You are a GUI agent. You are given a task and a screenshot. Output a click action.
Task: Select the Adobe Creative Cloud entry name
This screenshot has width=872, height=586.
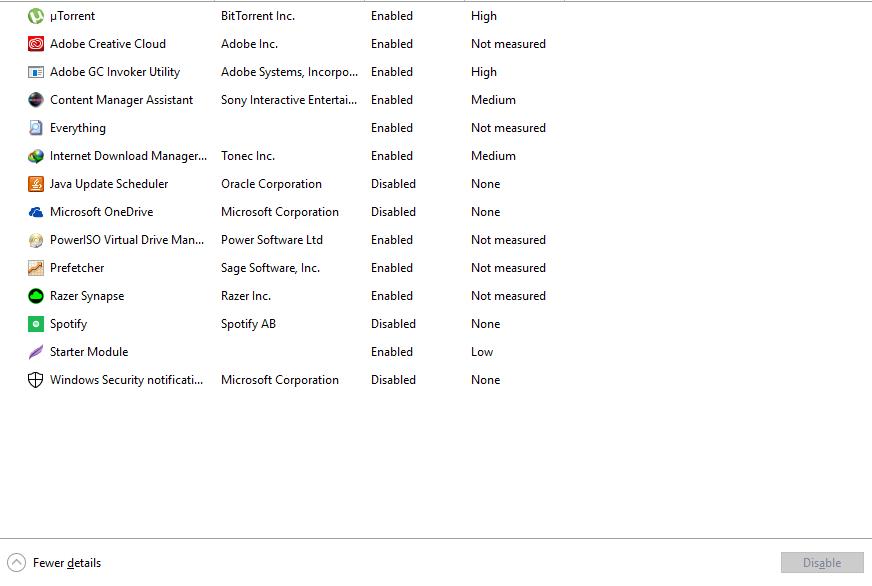[108, 44]
